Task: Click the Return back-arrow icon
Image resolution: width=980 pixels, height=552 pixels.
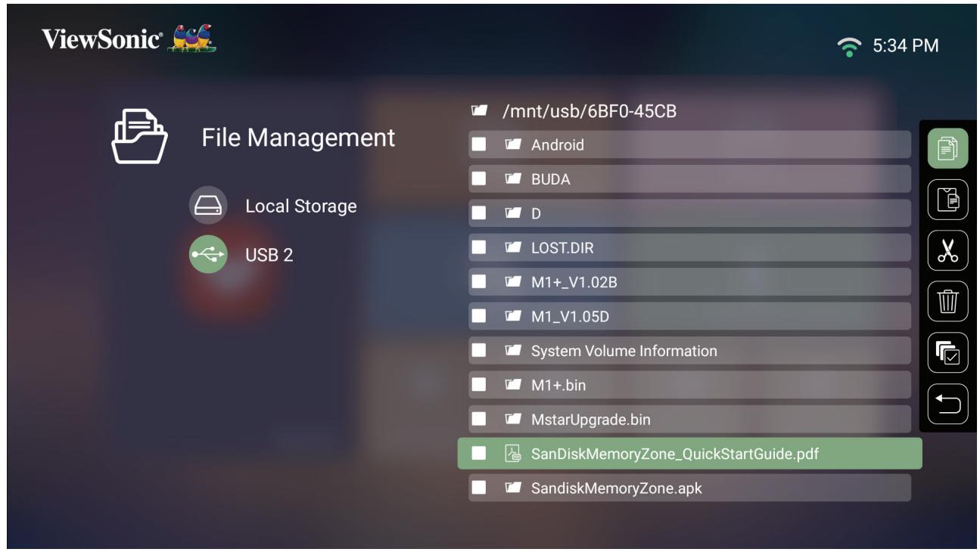Action: [x=947, y=404]
